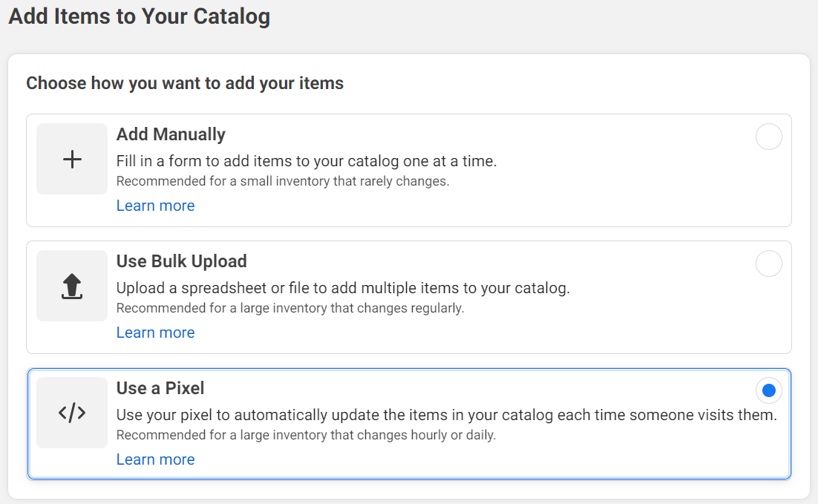Click 'Choose how you want to add your items' heading

pyautogui.click(x=185, y=83)
